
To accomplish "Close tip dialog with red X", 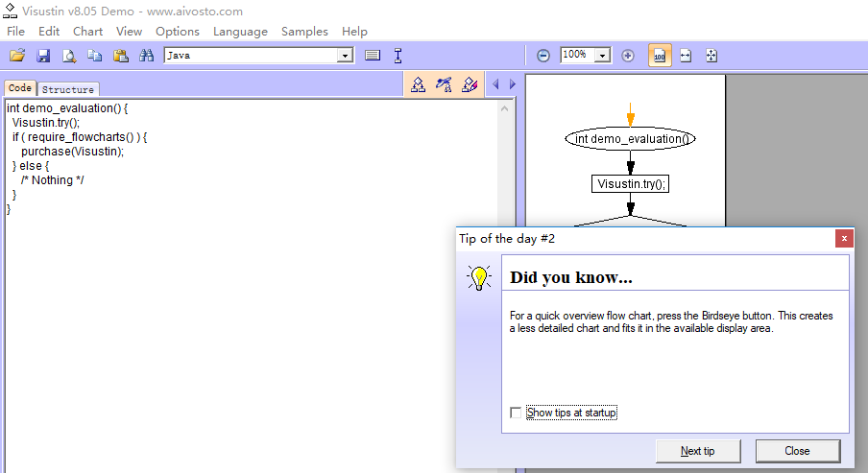I will pos(844,239).
